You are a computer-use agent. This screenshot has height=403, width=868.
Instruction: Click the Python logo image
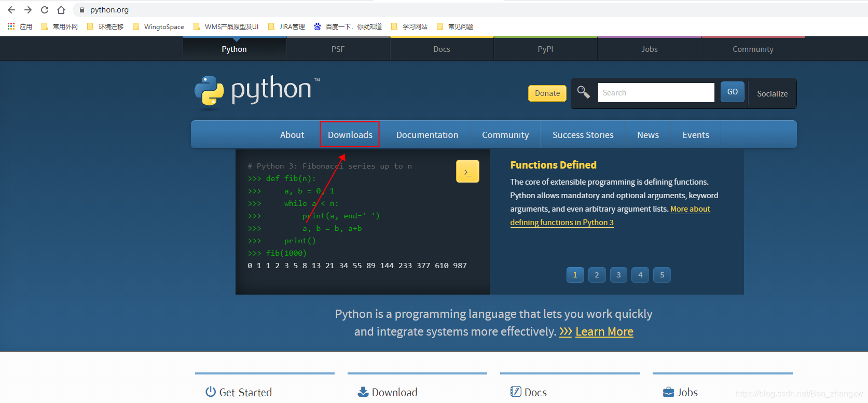pyautogui.click(x=257, y=92)
